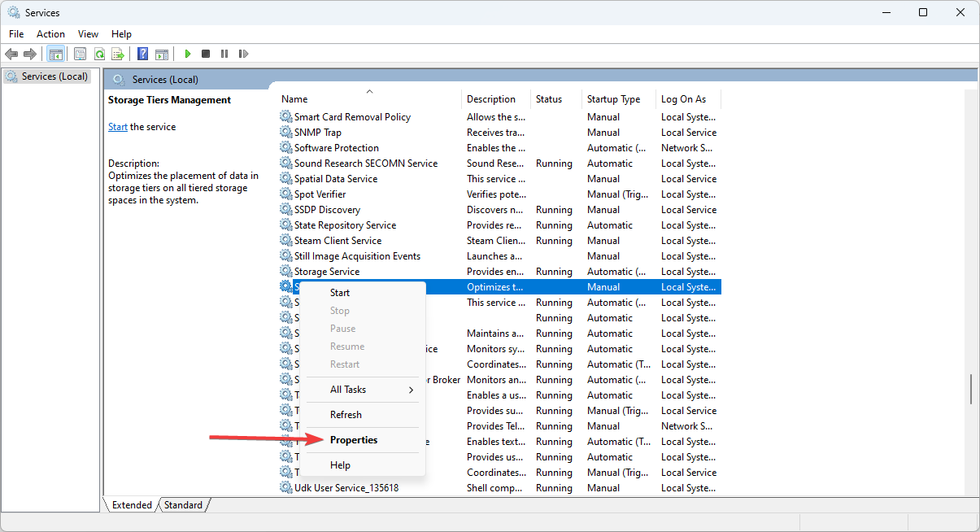This screenshot has height=532, width=980.
Task: Choose Properties from the context menu
Action: (x=354, y=440)
